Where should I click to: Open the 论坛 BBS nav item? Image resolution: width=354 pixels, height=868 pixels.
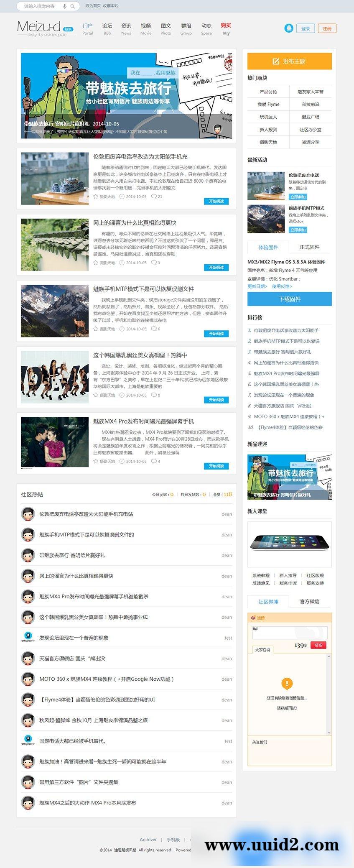point(107,29)
